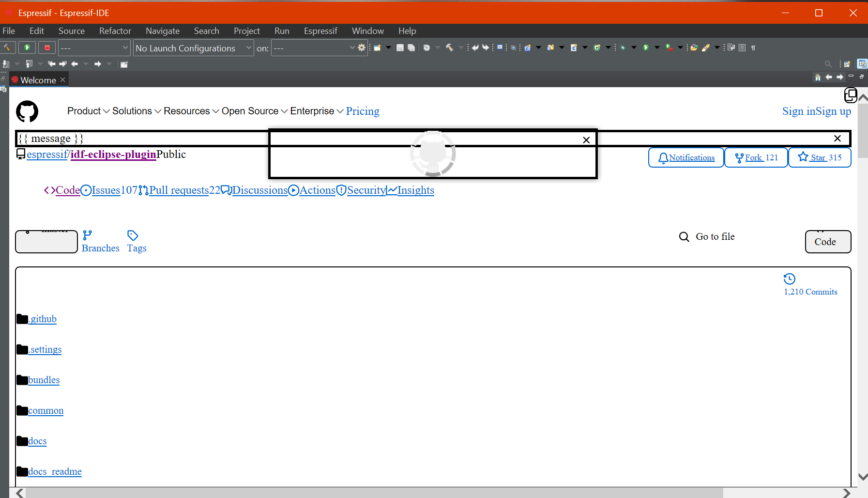Click the New wizard toolbar icon
The width and height of the screenshot is (868, 498).
[x=377, y=47]
